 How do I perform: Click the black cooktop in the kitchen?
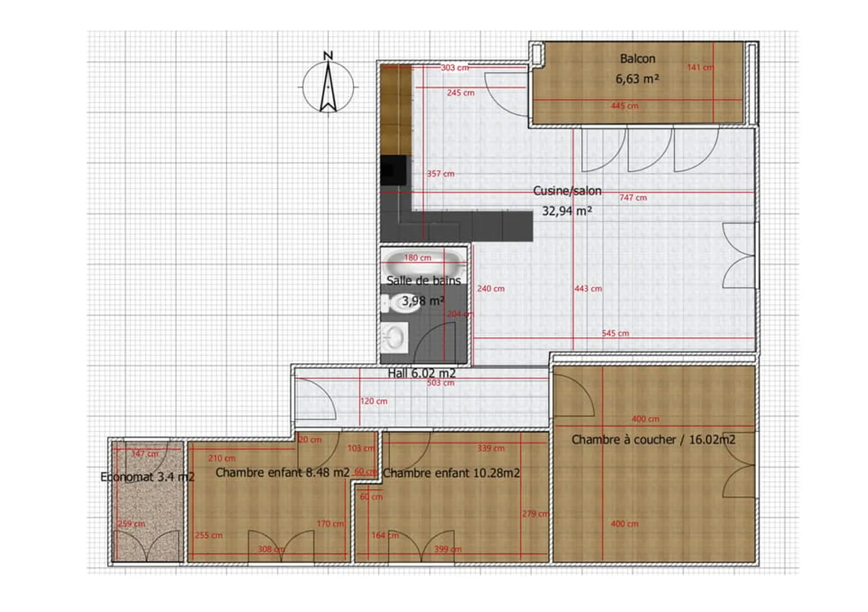394,170
